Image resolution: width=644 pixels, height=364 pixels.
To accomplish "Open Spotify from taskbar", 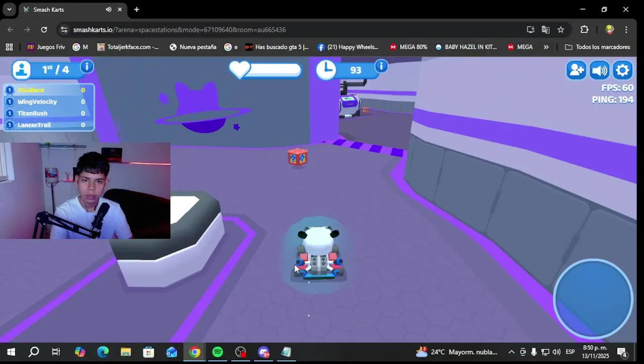I will coord(218,352).
